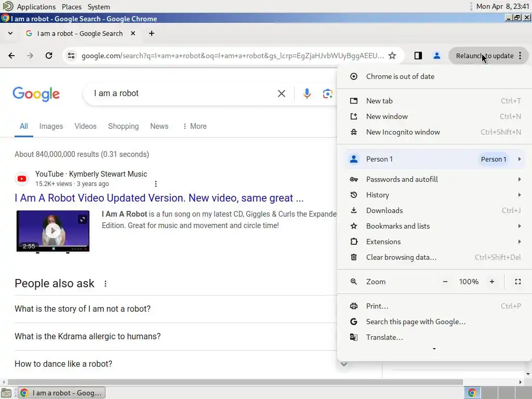Open the tab search chevron
Viewport: 532px width, 399px height.
10,33
